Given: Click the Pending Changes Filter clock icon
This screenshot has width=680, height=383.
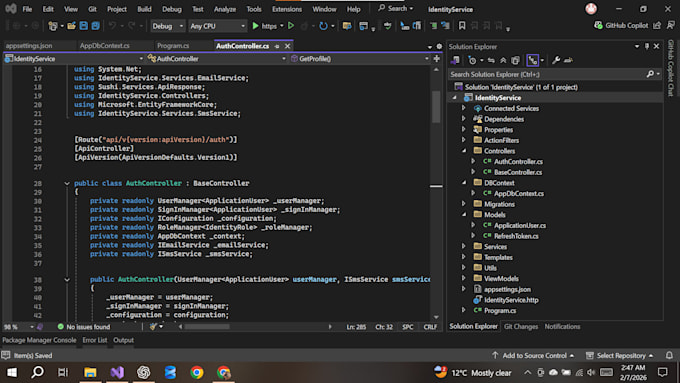Looking at the screenshot, I should 472,60.
